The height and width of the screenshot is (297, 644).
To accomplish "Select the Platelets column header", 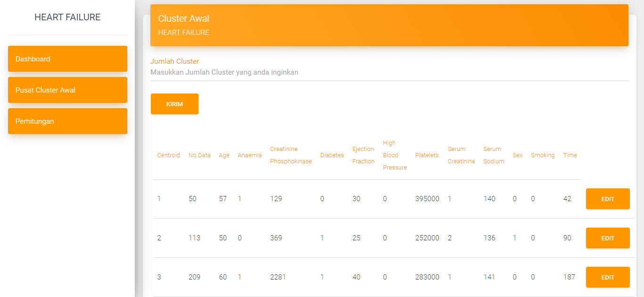I will (427, 155).
